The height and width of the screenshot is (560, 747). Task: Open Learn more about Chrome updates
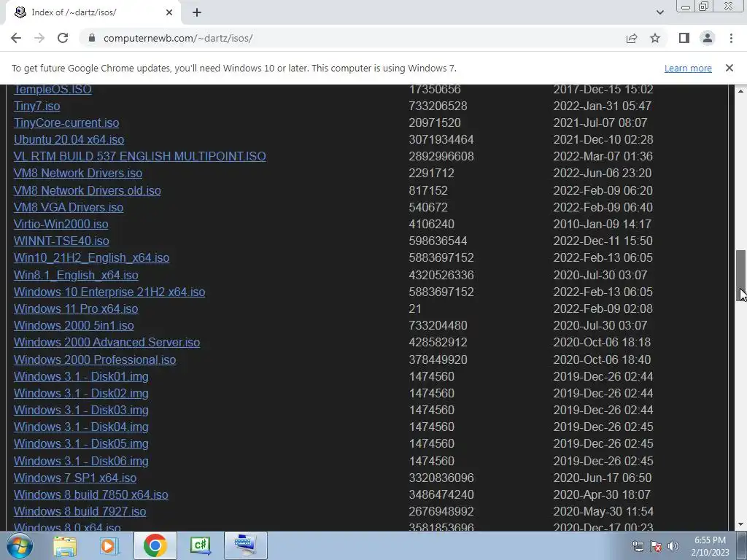688,68
